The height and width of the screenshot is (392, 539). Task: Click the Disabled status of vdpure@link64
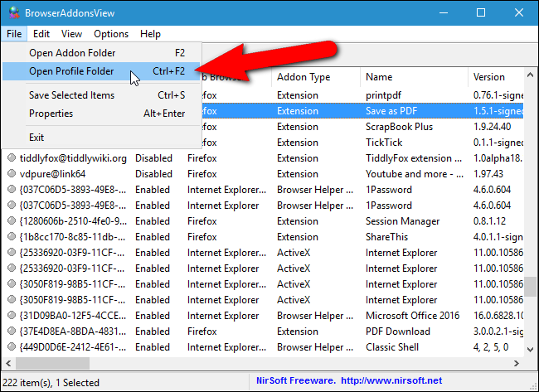(x=153, y=174)
